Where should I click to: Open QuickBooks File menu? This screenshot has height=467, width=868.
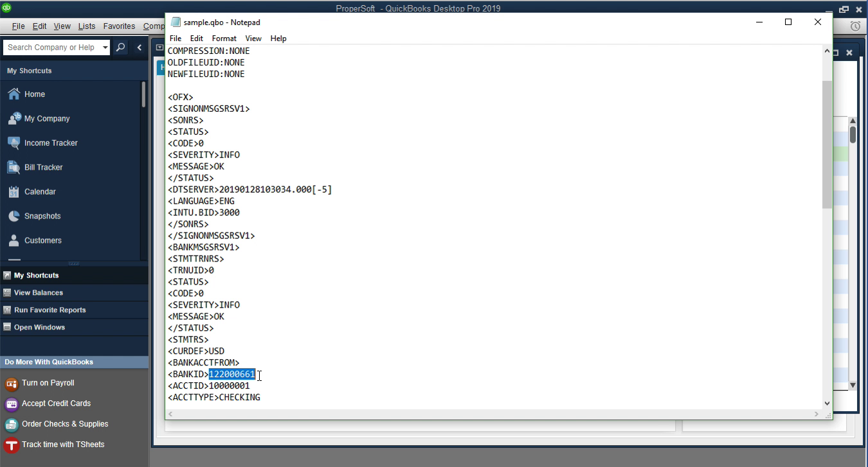click(18, 26)
